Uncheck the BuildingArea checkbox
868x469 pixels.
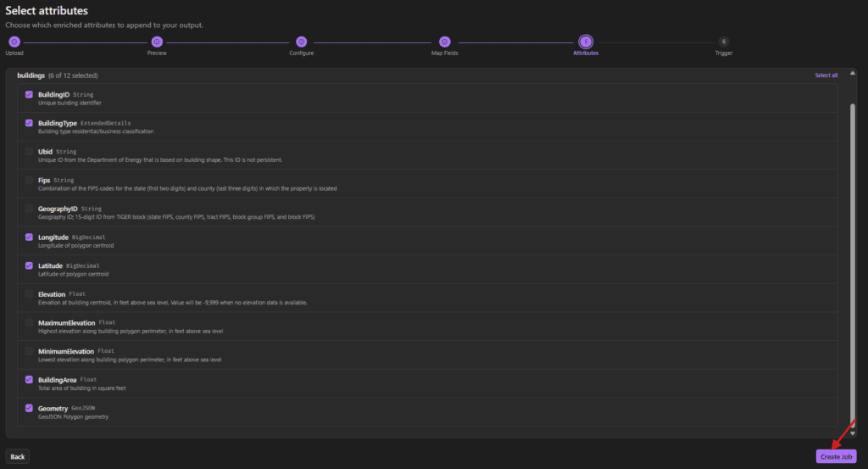coord(29,380)
